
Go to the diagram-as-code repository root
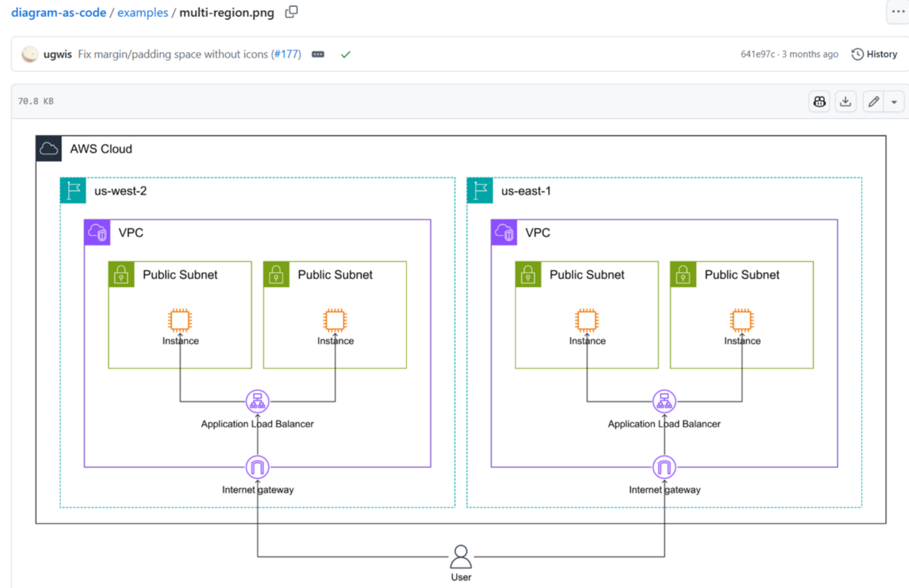coord(59,13)
